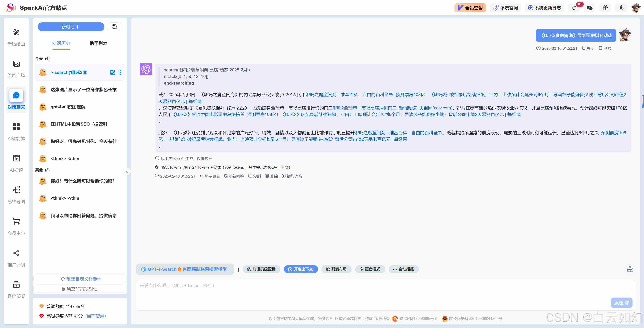This screenshot has width=644, height=328.
Task: Click the search conversations magnifier icon
Action: pyautogui.click(x=114, y=27)
